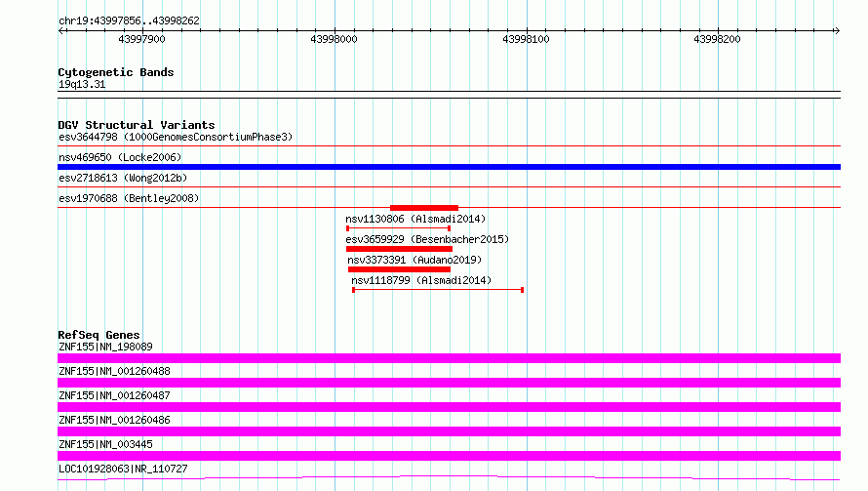Select variant label nsv469650 (Locke2006)

coord(120,157)
